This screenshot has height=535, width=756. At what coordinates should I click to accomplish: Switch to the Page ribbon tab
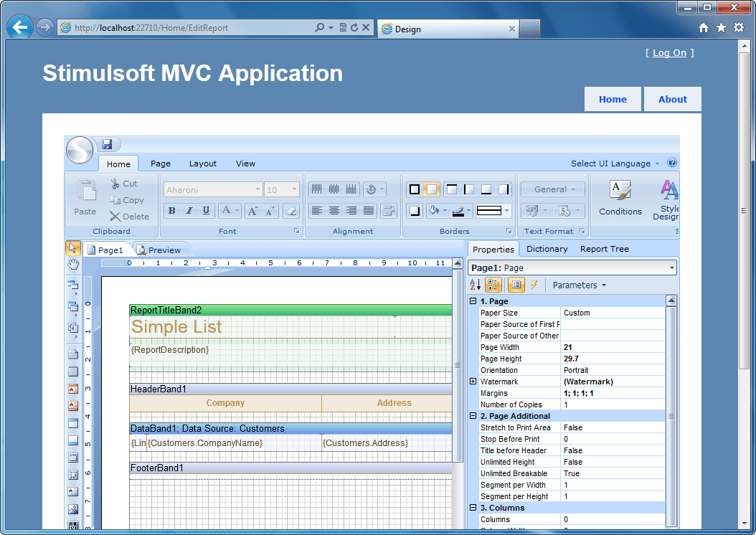[161, 164]
